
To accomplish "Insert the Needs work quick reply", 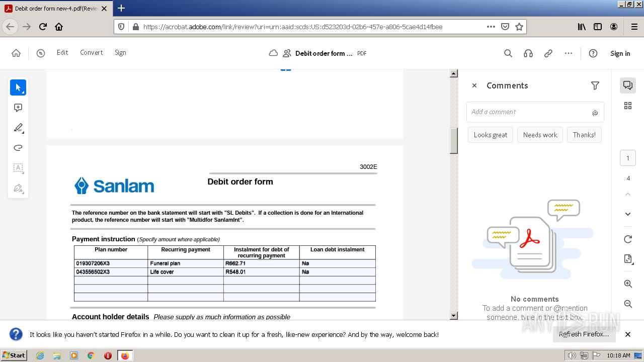I will pyautogui.click(x=540, y=135).
